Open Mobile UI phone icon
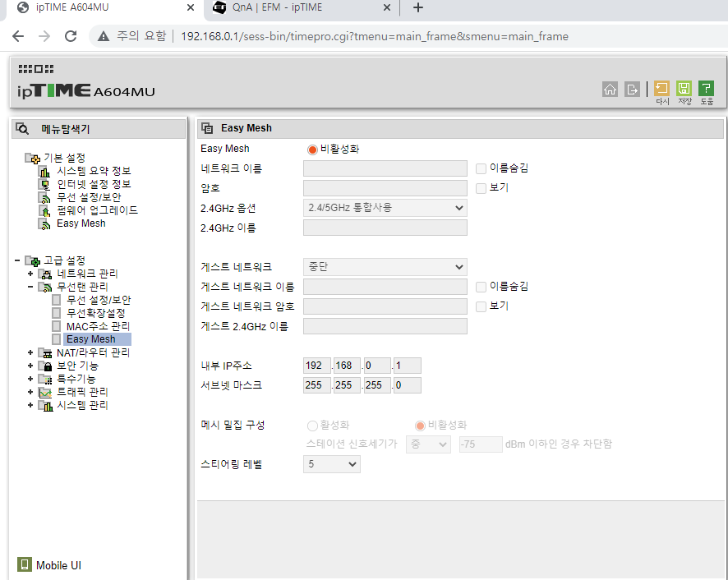 pos(24,564)
